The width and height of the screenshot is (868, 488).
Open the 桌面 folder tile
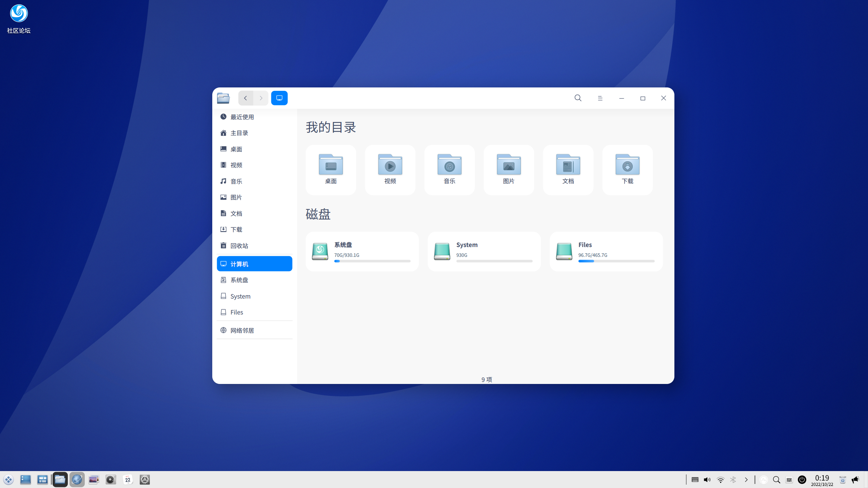[331, 169]
